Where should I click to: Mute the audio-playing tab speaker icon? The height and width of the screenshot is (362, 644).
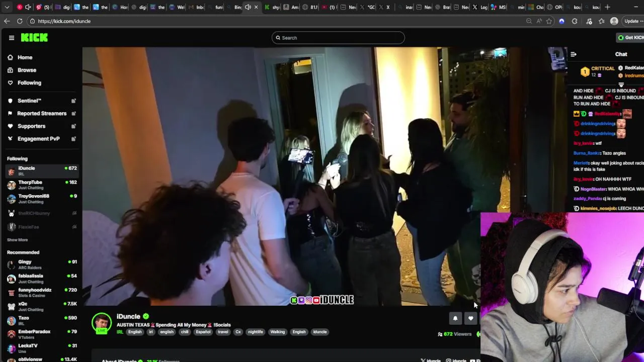tap(248, 7)
